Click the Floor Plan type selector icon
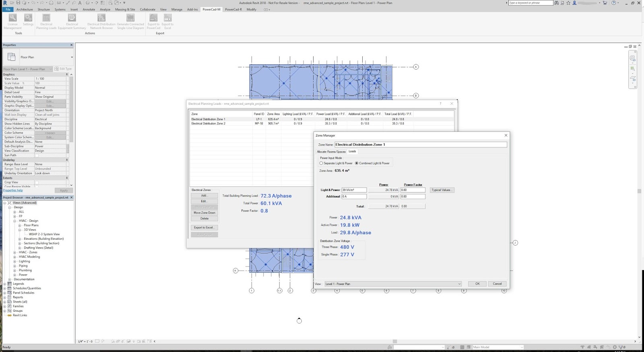 pos(11,57)
